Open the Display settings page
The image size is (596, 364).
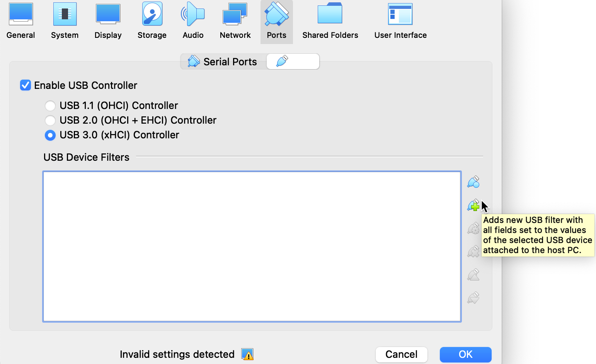[108, 19]
